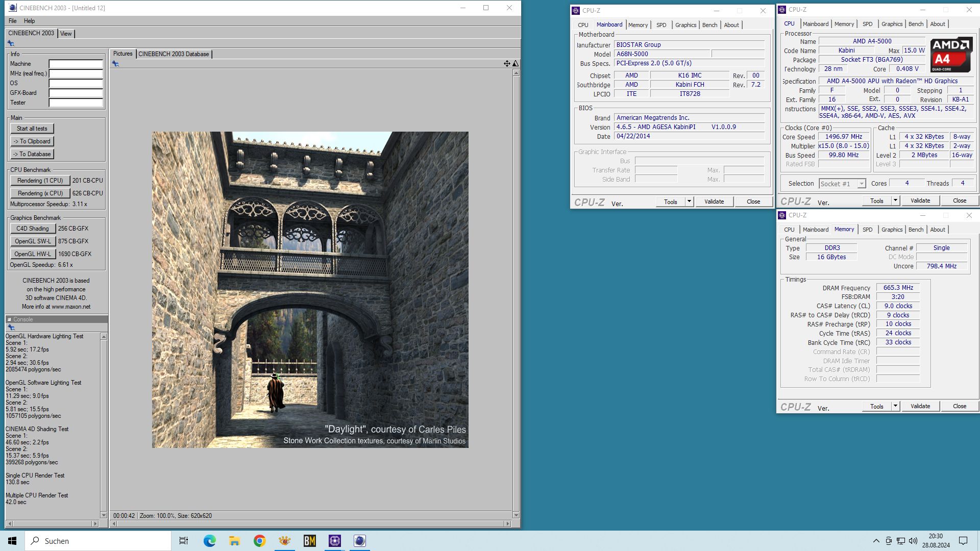
Task: Open the SPD tab in Mainboard CPU-Z window
Action: point(661,25)
